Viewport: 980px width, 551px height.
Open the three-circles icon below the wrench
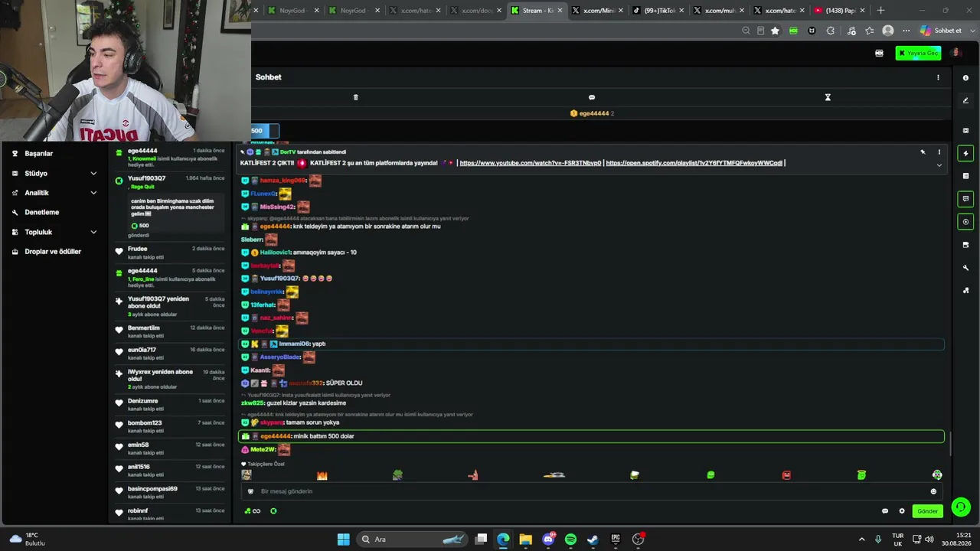(x=965, y=290)
